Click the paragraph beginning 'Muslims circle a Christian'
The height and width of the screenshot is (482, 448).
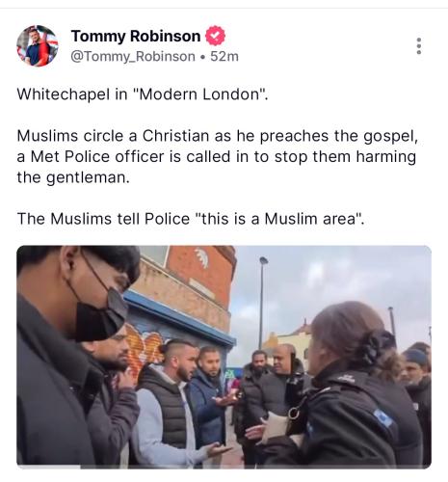point(217,156)
